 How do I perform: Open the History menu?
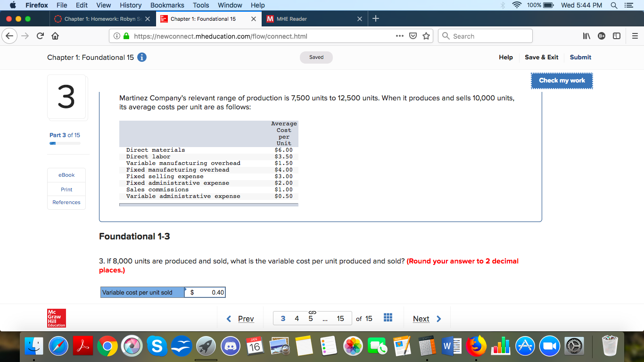[x=131, y=5]
